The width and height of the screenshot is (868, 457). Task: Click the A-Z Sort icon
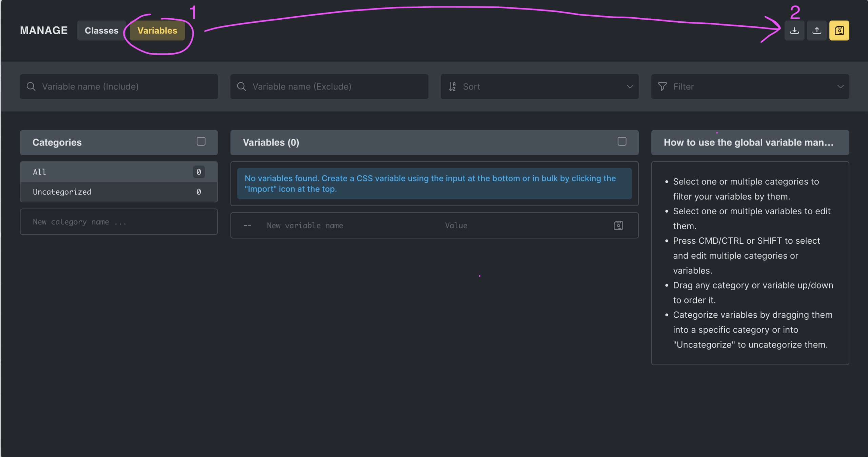tap(452, 86)
